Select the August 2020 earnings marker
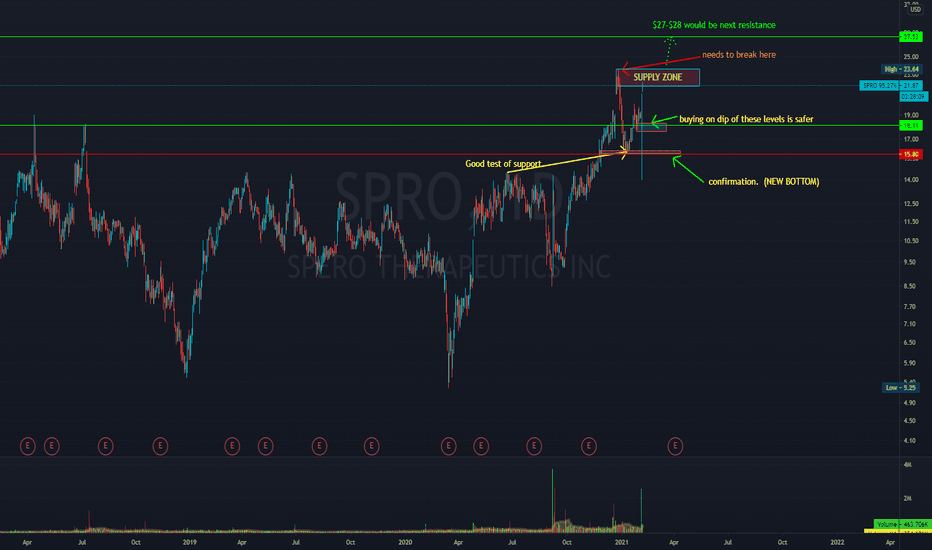Viewport: 932px width, 550px height. click(x=534, y=445)
